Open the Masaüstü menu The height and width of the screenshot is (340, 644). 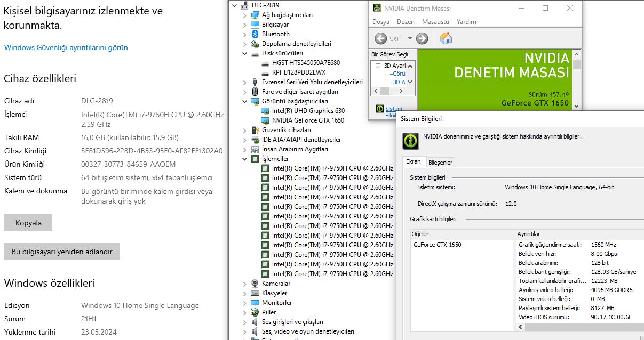(x=435, y=22)
